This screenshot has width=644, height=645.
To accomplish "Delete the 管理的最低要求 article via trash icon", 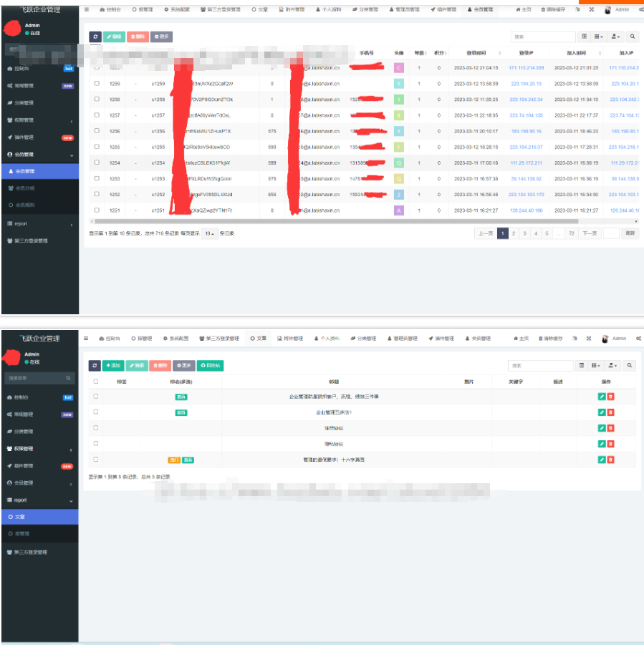I will [611, 460].
